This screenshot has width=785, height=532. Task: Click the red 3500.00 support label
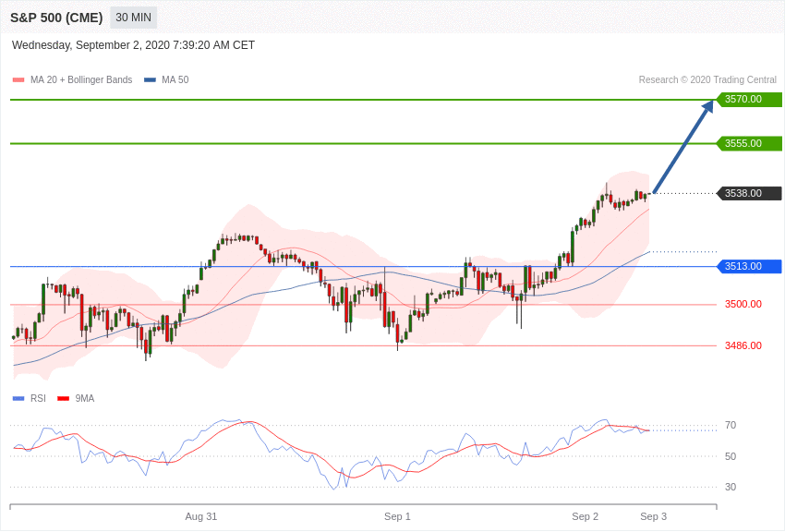click(x=743, y=304)
